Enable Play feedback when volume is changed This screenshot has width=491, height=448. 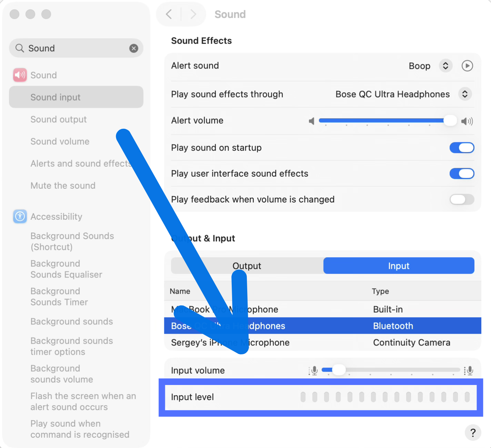point(462,199)
